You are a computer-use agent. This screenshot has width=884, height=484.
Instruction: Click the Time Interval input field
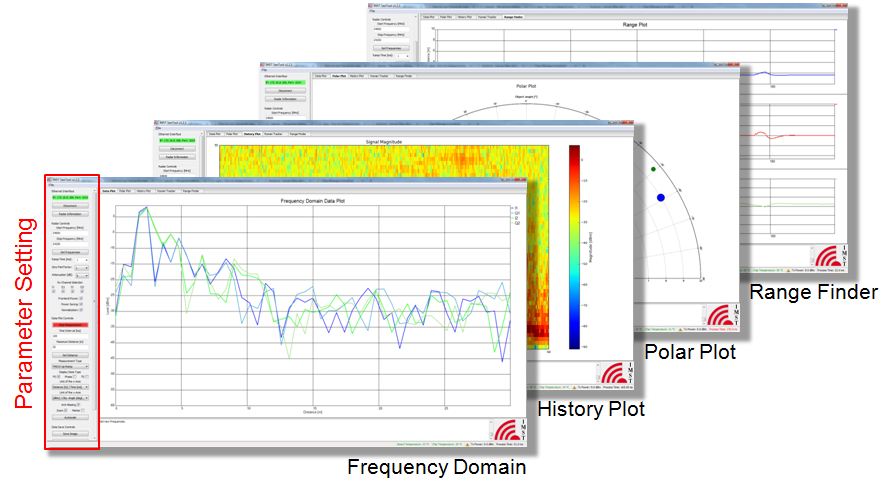70,336
